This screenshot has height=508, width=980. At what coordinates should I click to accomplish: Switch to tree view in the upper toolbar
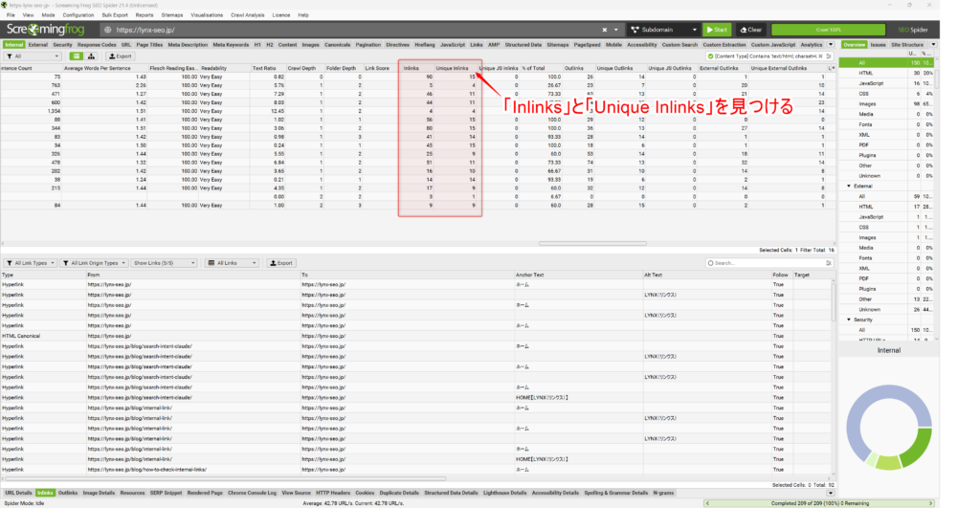(x=90, y=56)
